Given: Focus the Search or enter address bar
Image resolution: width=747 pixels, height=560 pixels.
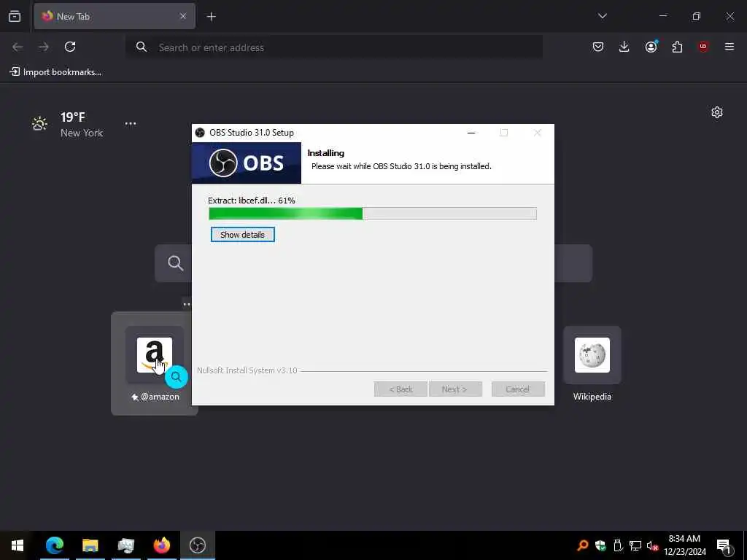Looking at the screenshot, I should pyautogui.click(x=334, y=47).
